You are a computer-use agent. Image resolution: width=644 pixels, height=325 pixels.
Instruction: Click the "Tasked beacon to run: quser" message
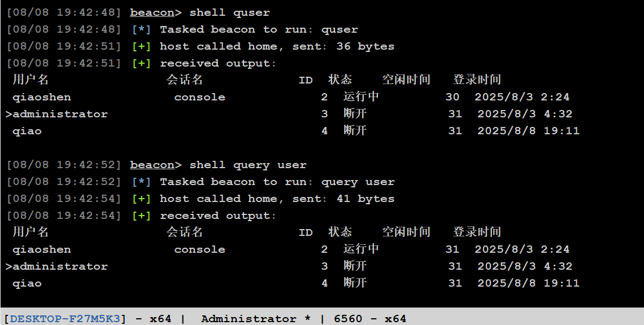click(x=259, y=29)
